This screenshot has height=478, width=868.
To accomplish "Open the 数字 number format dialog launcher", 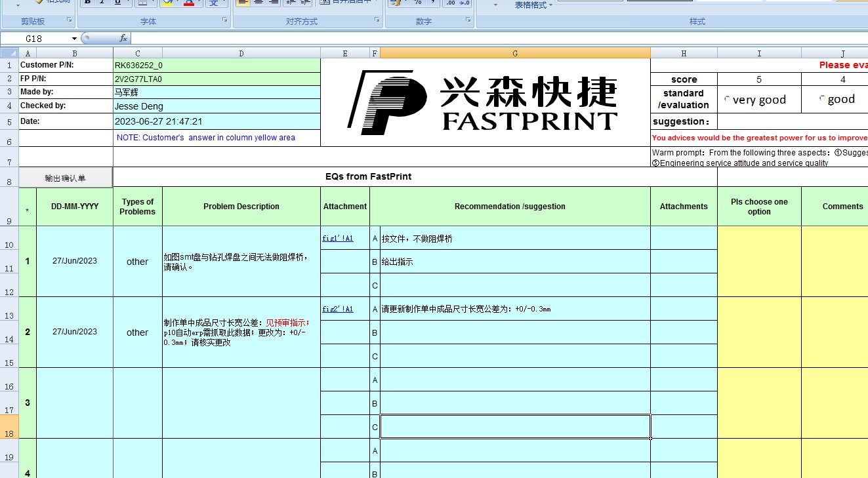I will pos(468,21).
